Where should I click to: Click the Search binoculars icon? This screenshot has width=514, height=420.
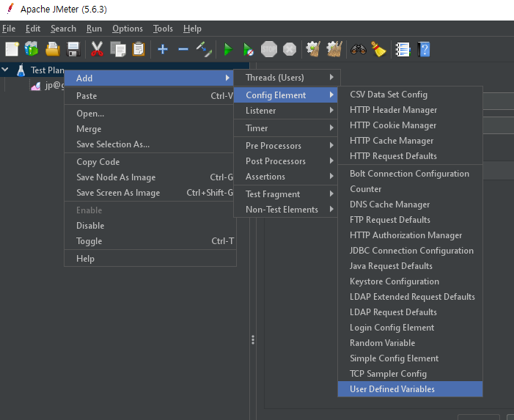click(359, 49)
